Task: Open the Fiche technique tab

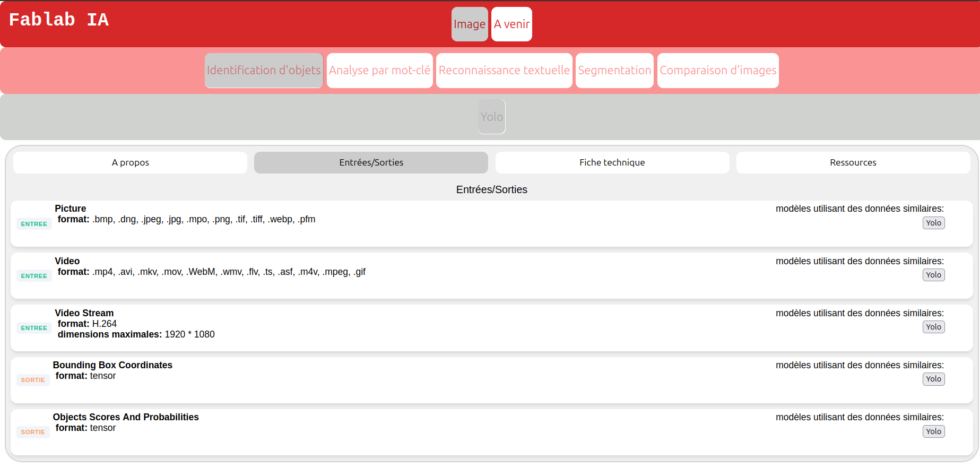Action: click(x=612, y=162)
